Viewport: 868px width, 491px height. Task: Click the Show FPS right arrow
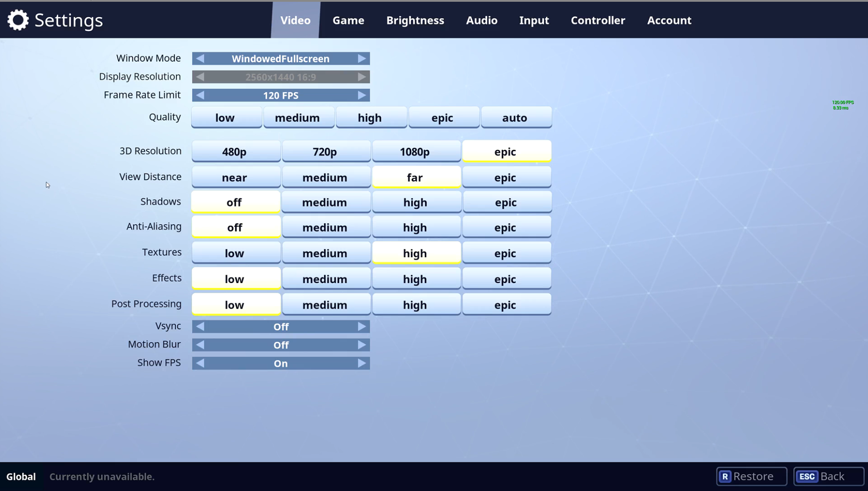coord(362,363)
